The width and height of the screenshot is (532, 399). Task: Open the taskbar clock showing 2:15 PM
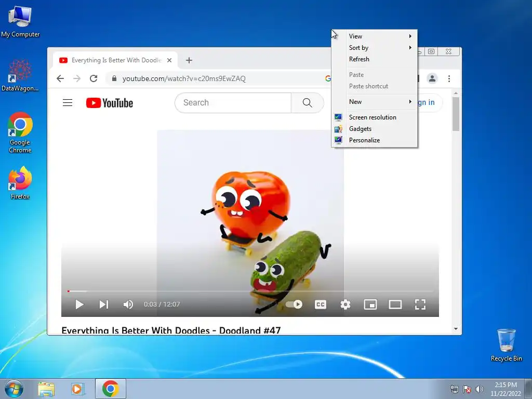(x=506, y=389)
